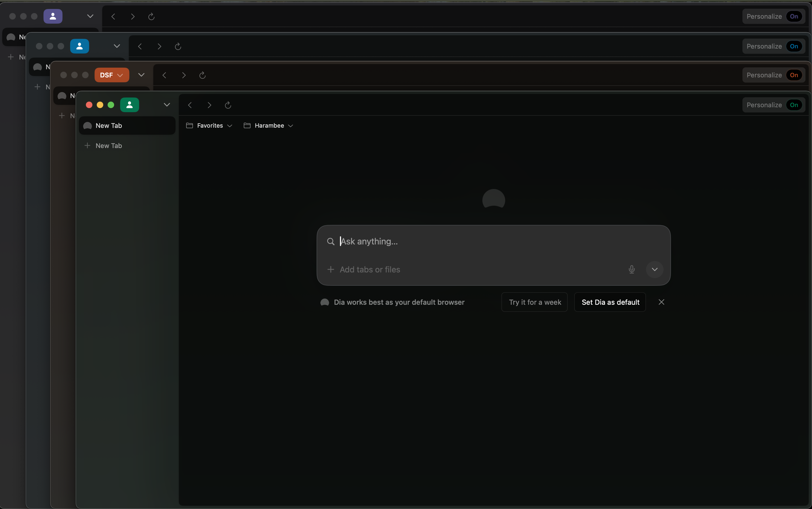Screen dimensions: 812x509
Task: Dismiss the default browser banner
Action: click(x=661, y=302)
